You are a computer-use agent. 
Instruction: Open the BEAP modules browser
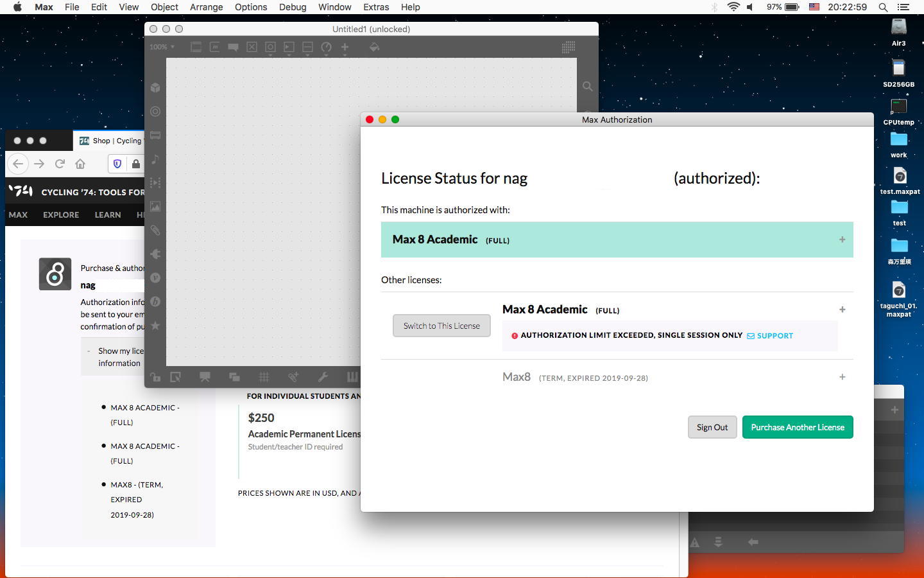coord(155,301)
